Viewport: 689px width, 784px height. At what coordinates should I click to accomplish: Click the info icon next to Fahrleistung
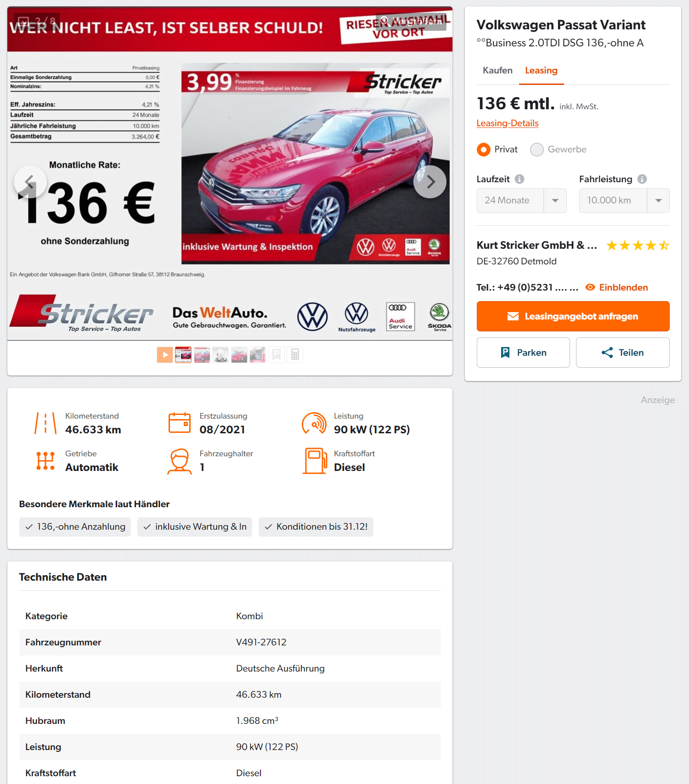642,179
